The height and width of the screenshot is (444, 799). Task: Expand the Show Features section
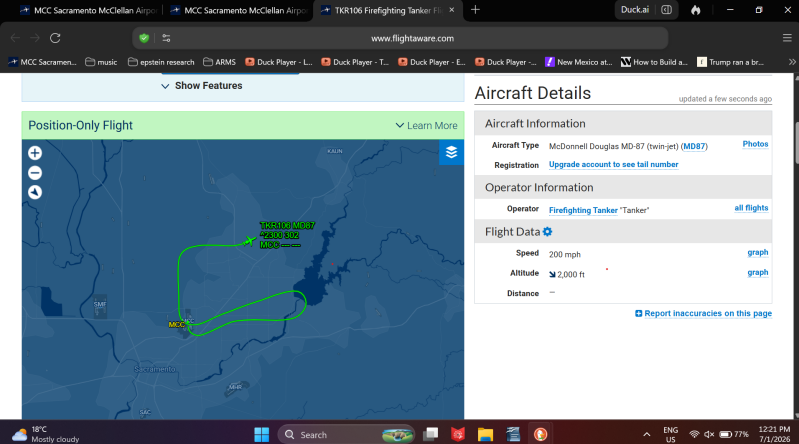coord(202,86)
